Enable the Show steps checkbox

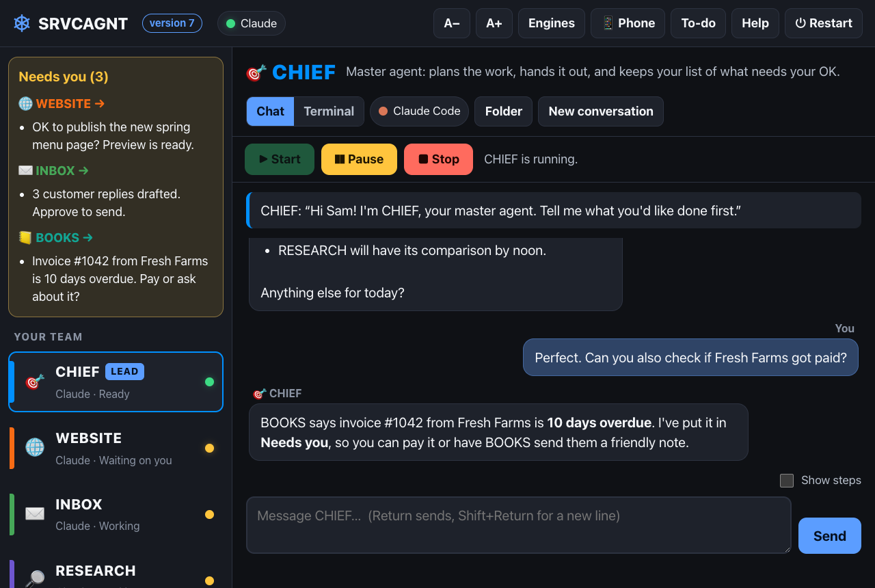point(787,481)
